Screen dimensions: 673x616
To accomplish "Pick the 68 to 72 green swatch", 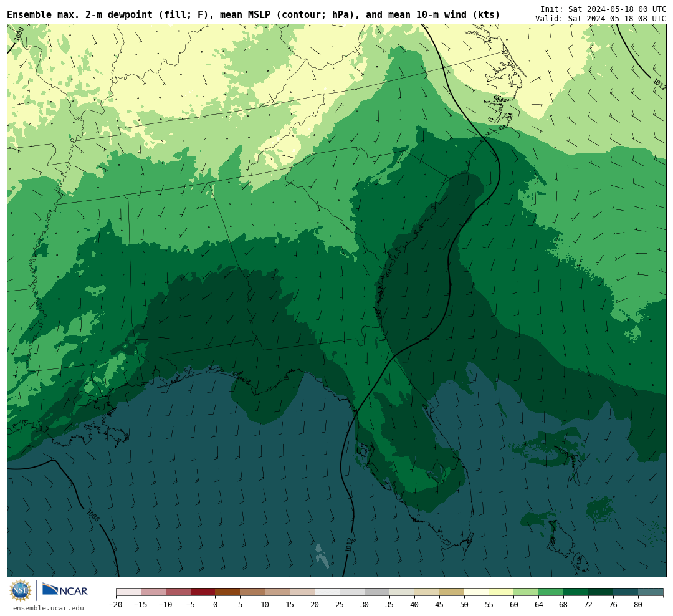I will pyautogui.click(x=576, y=592).
